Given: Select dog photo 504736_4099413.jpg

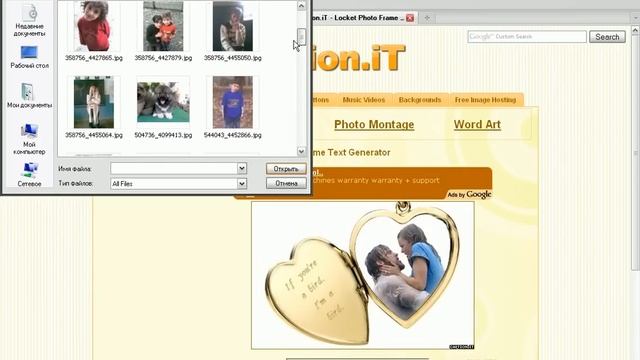Looking at the screenshot, I should [x=163, y=102].
